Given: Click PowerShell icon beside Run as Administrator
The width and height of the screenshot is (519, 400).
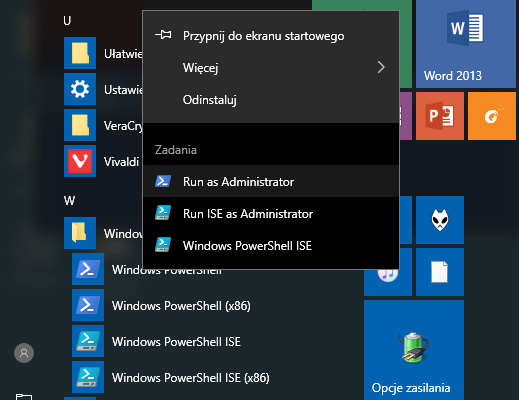Looking at the screenshot, I should [163, 181].
